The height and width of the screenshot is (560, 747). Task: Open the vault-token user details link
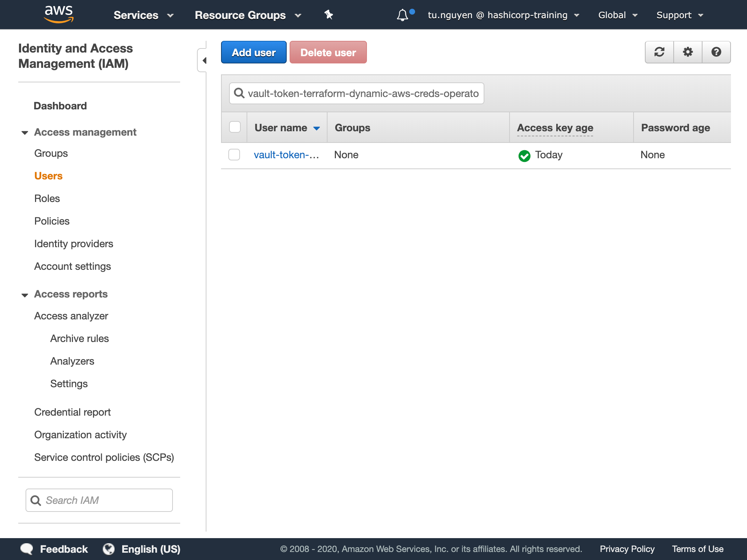point(286,155)
